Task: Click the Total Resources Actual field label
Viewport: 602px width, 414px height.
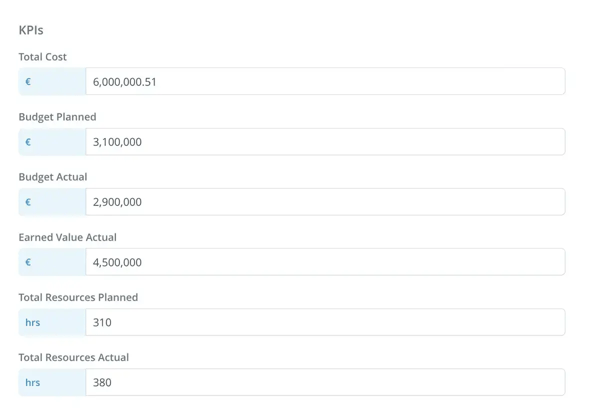Action: pyautogui.click(x=74, y=358)
